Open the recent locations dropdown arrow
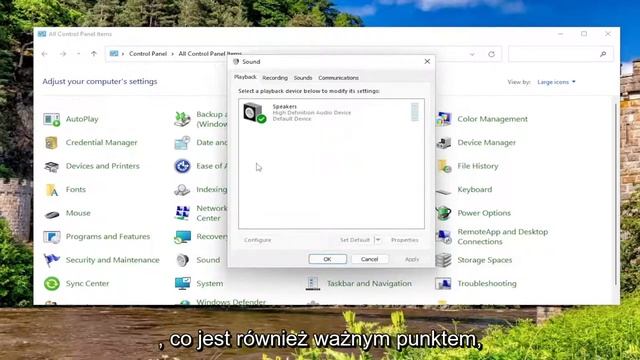 pyautogui.click(x=78, y=54)
